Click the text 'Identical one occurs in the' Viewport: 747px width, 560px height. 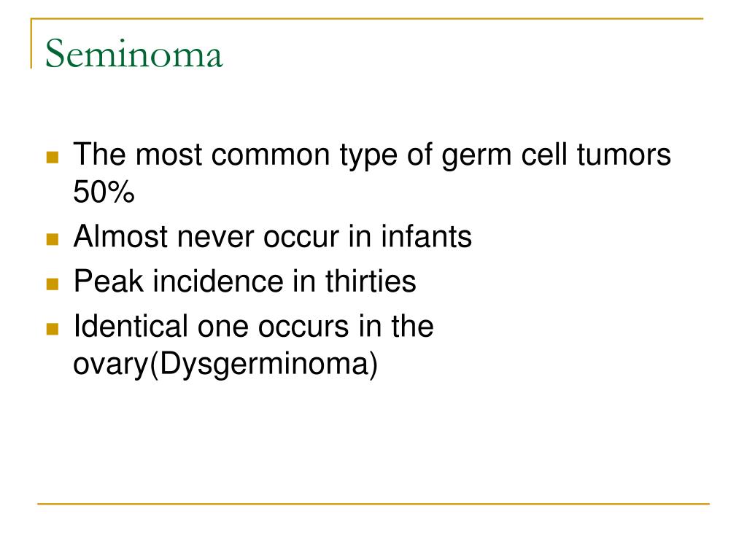tap(253, 327)
